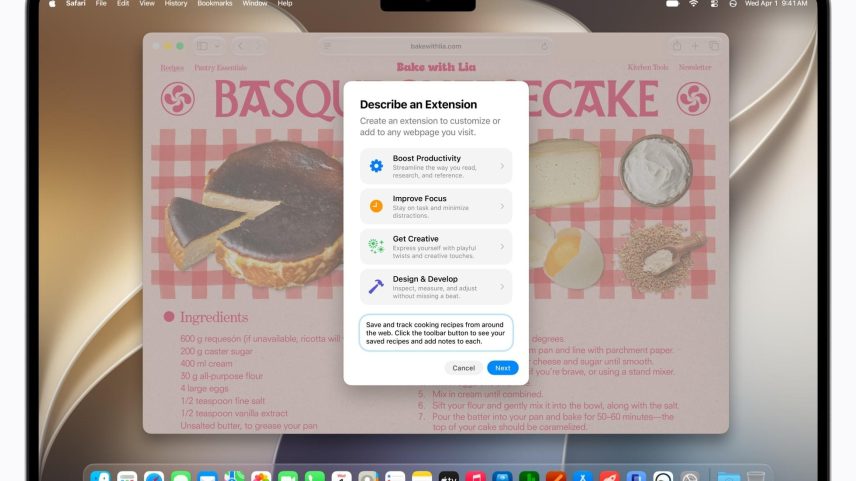Click the cheesecake photo on the webpage
Screen dimensions: 856x481
click(254, 214)
